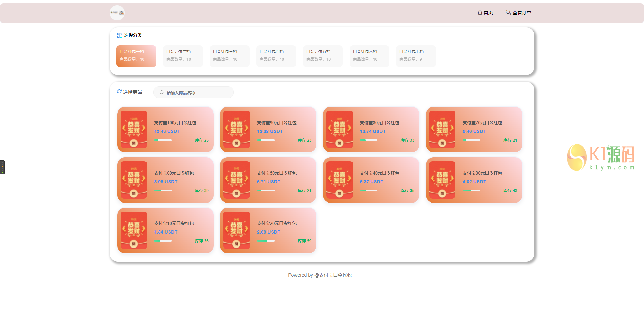Click the red envelope image for 支付宝10元口令红包
Screen dimensions: 644x315
click(134, 230)
